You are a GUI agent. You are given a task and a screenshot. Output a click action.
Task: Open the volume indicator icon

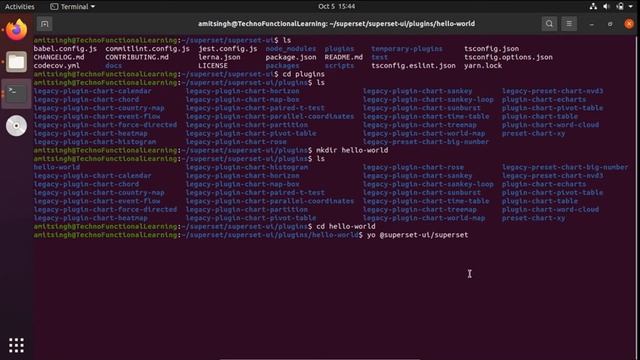tap(607, 7)
